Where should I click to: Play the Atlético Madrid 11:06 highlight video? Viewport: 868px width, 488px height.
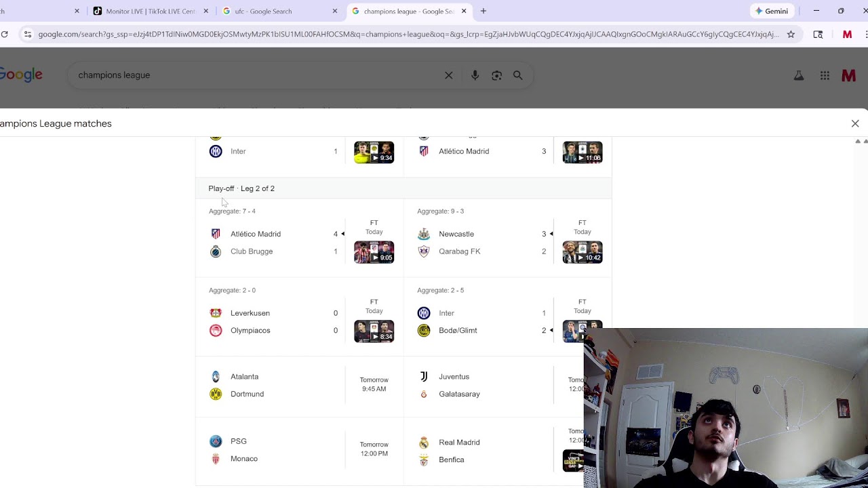pyautogui.click(x=582, y=152)
